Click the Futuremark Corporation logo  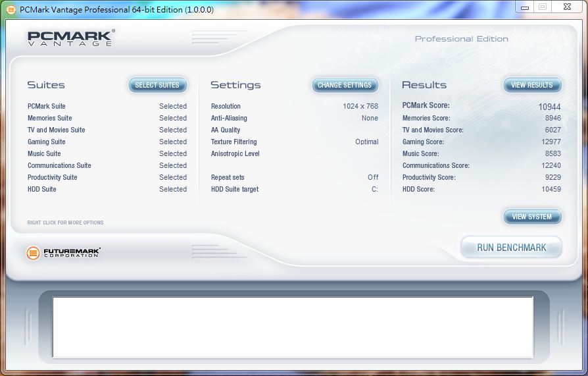point(63,253)
